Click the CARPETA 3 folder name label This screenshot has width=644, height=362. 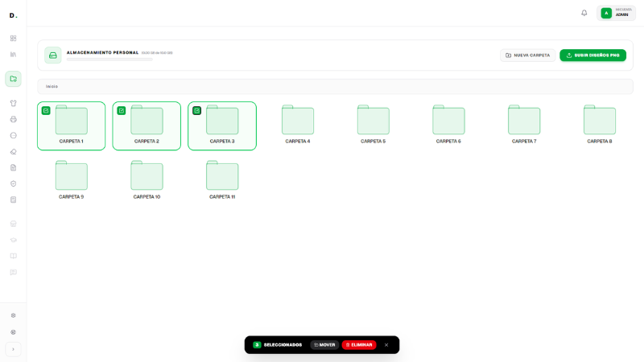click(222, 142)
